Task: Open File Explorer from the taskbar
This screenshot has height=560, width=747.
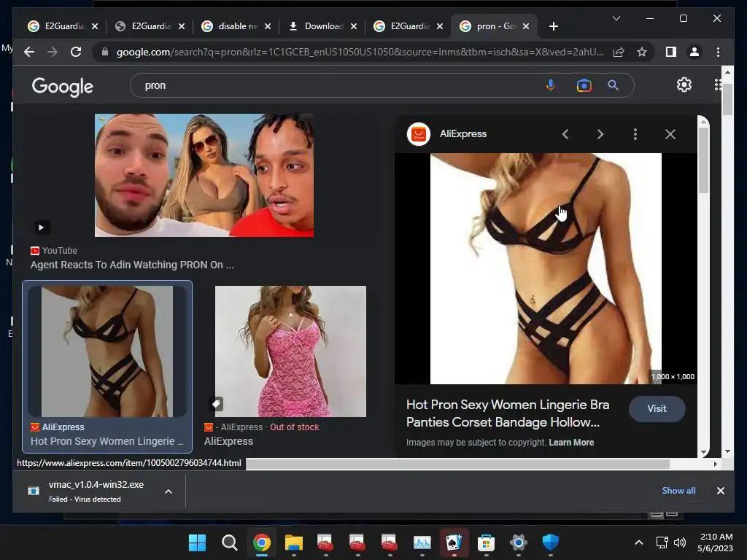Action: pos(293,542)
